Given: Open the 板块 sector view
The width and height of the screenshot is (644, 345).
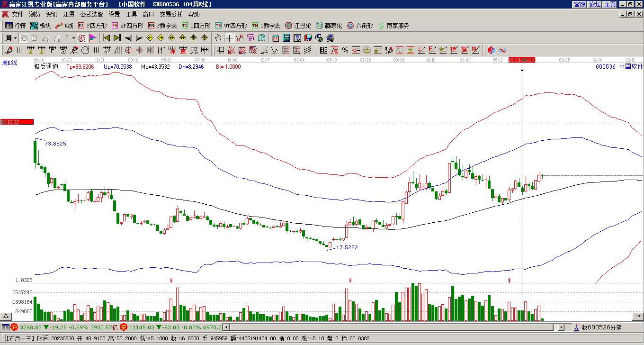Looking at the screenshot, I should tap(41, 26).
